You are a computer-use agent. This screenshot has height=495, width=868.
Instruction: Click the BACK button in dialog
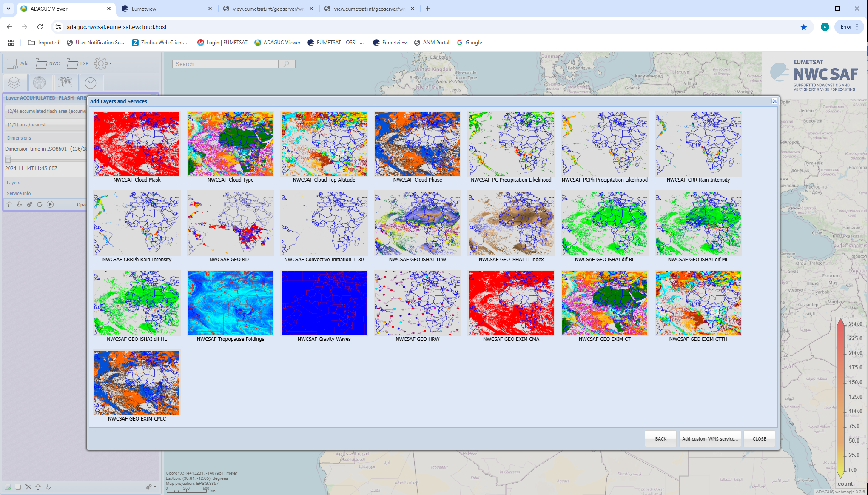coord(661,439)
